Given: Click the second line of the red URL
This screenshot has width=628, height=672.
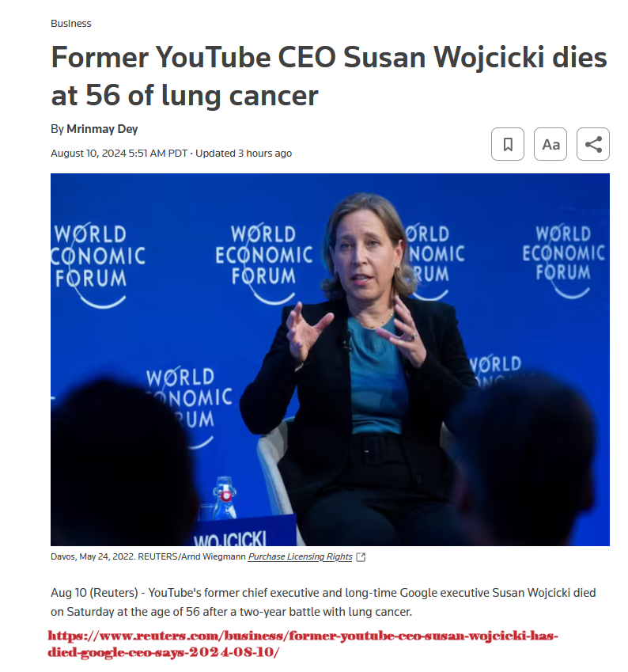Looking at the screenshot, I should point(163,652).
